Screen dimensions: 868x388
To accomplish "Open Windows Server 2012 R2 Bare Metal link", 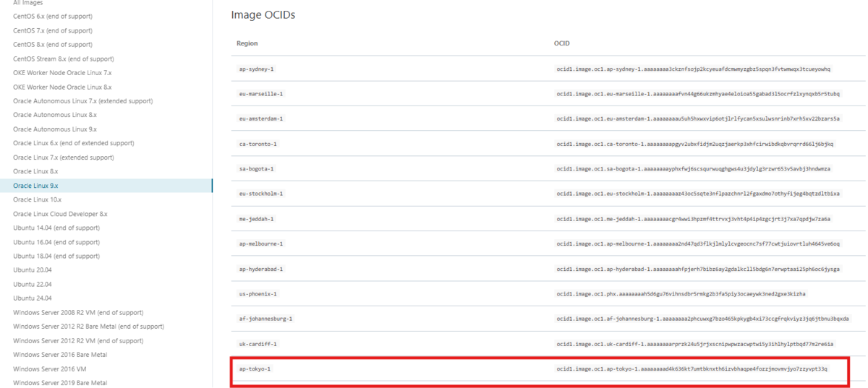I will [88, 327].
